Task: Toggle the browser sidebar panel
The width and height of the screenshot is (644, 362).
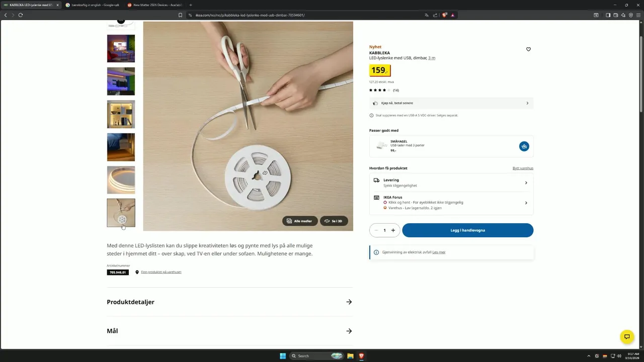Action: click(608, 15)
